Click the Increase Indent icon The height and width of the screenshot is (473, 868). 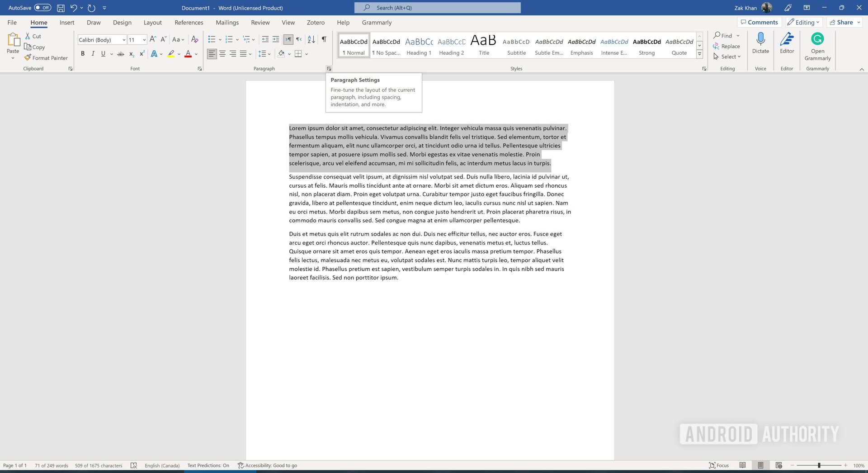click(x=276, y=39)
